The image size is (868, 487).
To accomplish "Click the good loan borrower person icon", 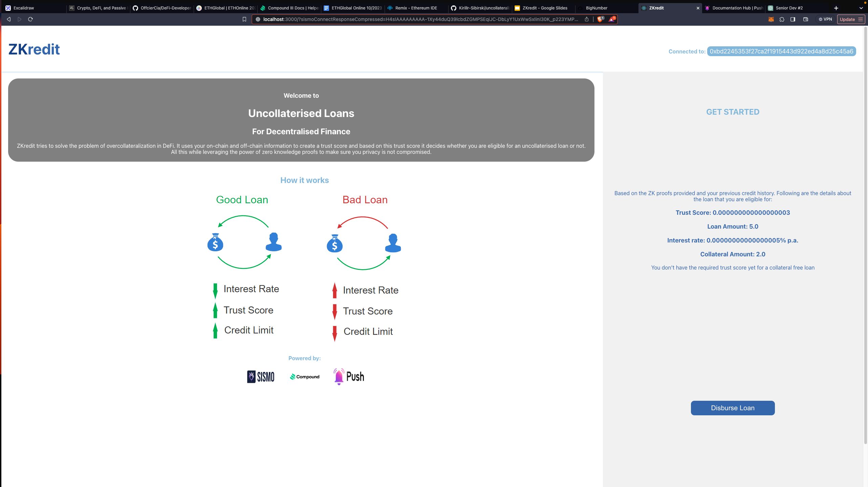I will [x=273, y=242].
